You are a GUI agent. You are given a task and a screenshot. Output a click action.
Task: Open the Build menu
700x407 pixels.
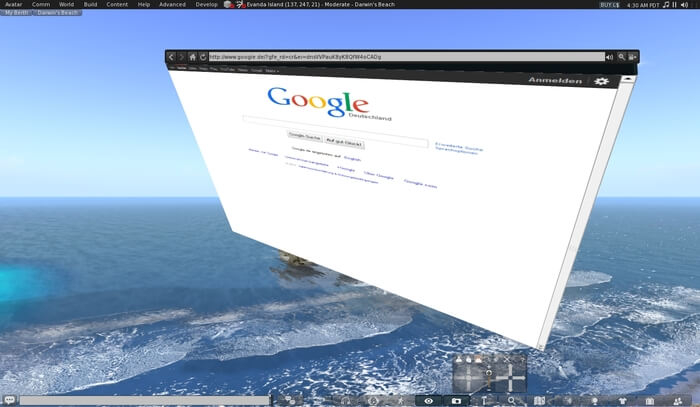[90, 4]
